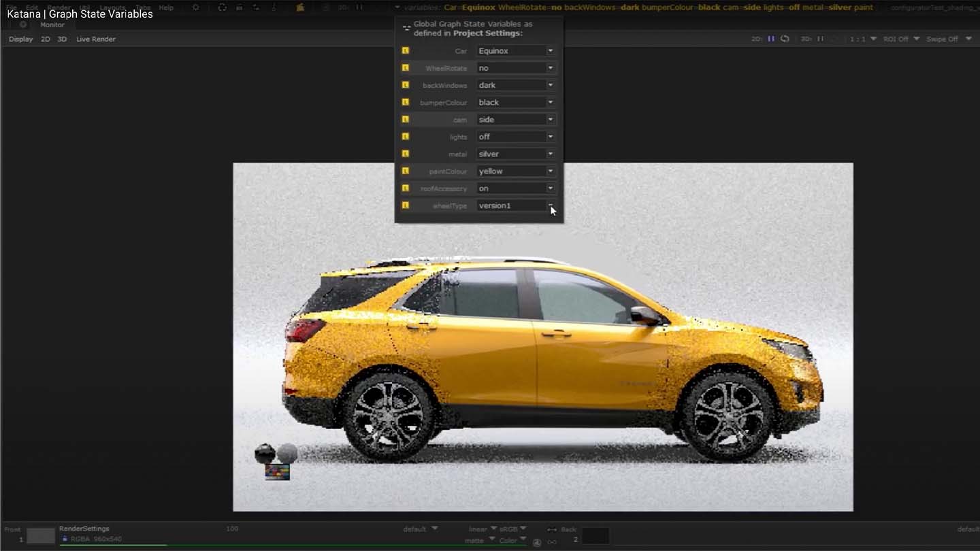Switch to the Monitor tab
This screenshot has height=551, width=980.
[x=52, y=24]
